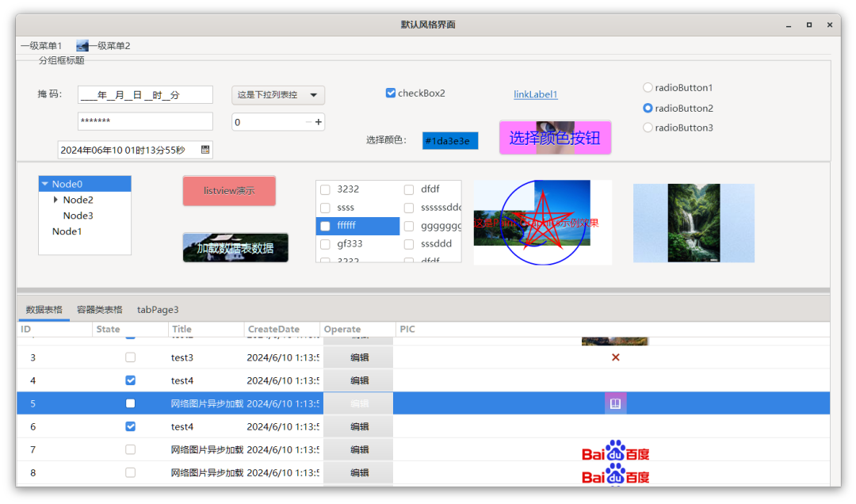Viewport: 856px width, 504px height.
Task: Open the 一级菜单2 menu
Action: point(104,46)
